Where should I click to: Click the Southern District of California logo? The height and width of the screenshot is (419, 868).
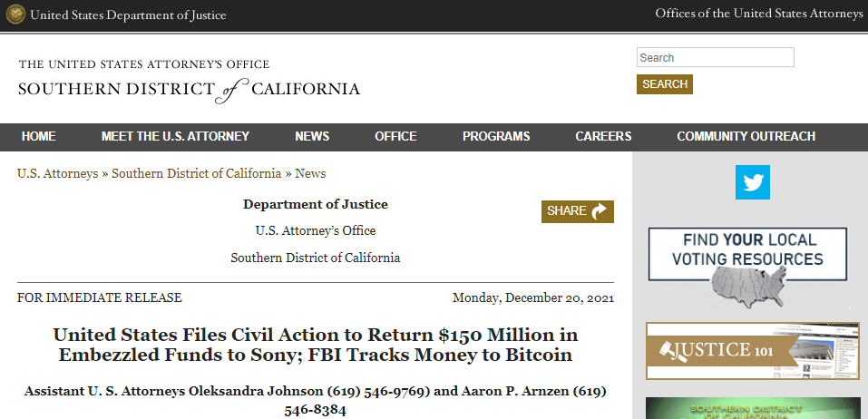click(189, 80)
